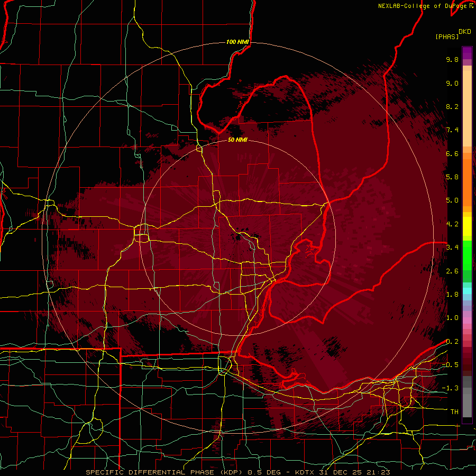The width and height of the screenshot is (476, 476).
Task: Select the 1.8 value on the color scale
Action: (x=452, y=295)
